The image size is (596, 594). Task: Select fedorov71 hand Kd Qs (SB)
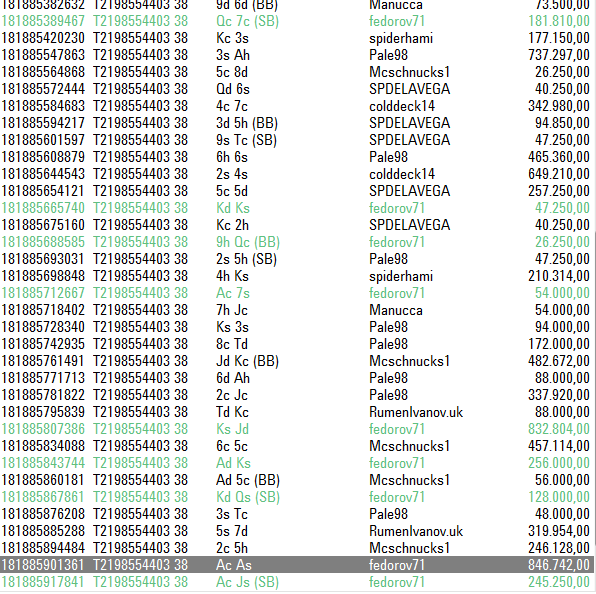[296, 497]
